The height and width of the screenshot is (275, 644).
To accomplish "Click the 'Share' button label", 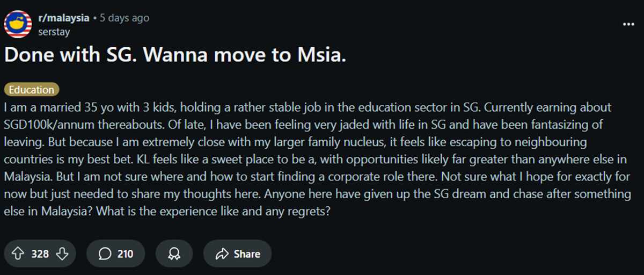I will (247, 254).
